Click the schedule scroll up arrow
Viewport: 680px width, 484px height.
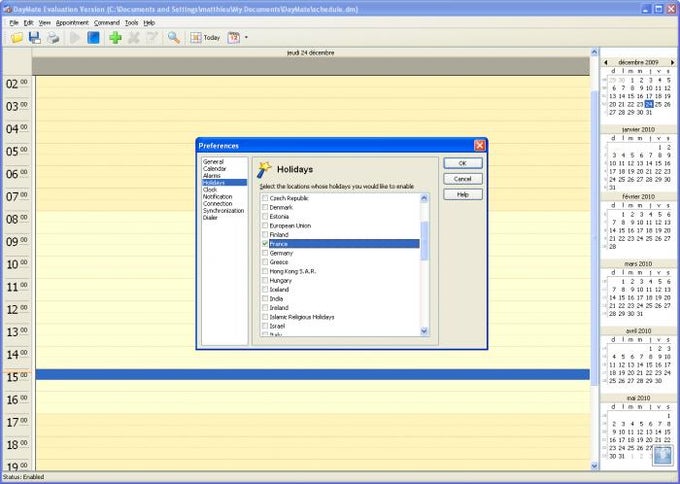click(x=594, y=52)
